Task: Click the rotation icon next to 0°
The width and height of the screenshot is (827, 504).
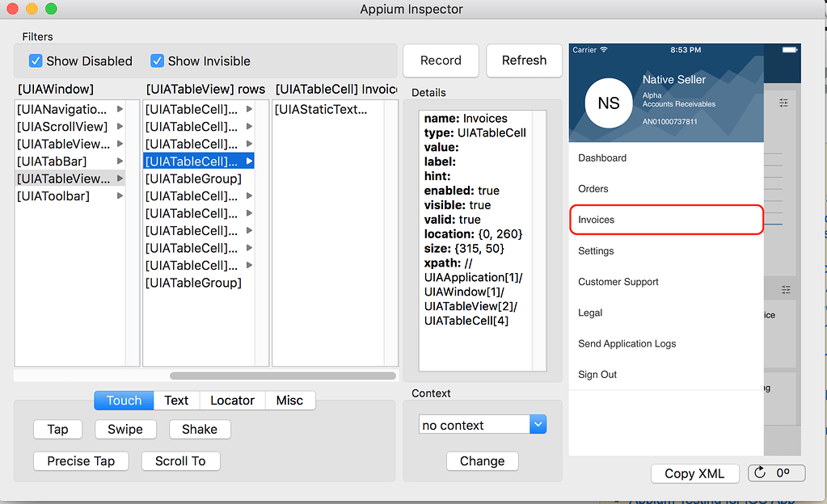Action: [762, 472]
